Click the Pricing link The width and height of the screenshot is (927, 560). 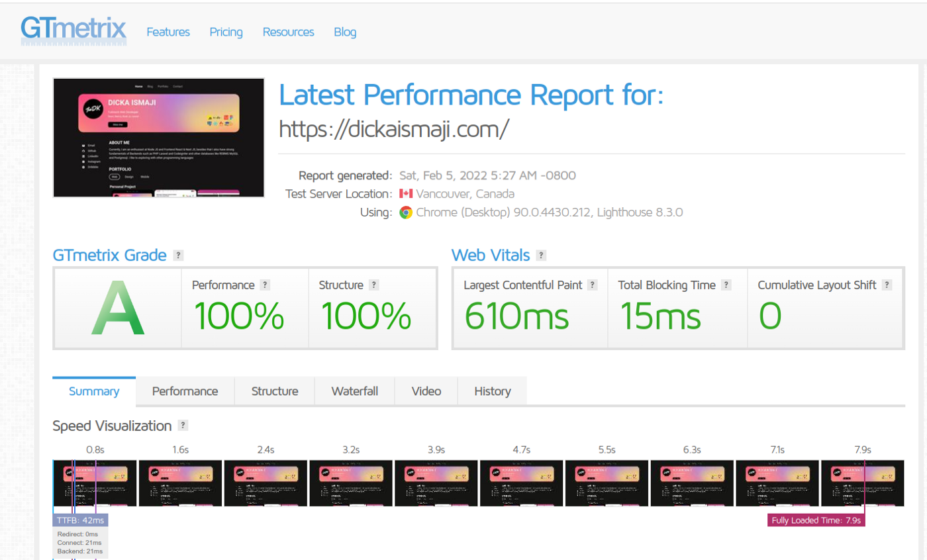coord(226,31)
